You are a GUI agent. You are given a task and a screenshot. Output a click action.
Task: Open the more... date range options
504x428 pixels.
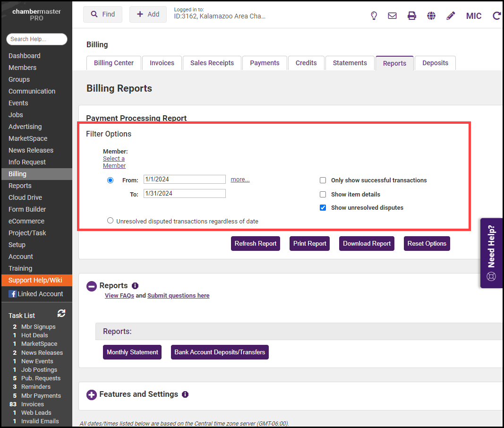pyautogui.click(x=240, y=180)
